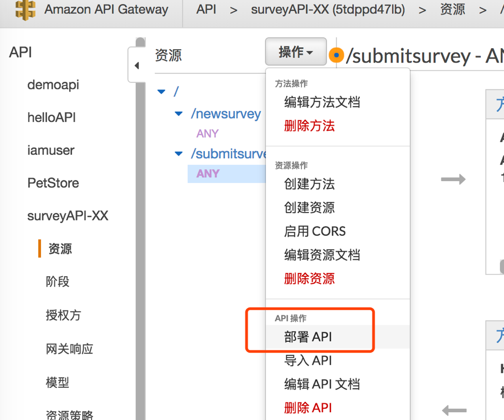Open the PetStore API in sidebar

point(53,183)
